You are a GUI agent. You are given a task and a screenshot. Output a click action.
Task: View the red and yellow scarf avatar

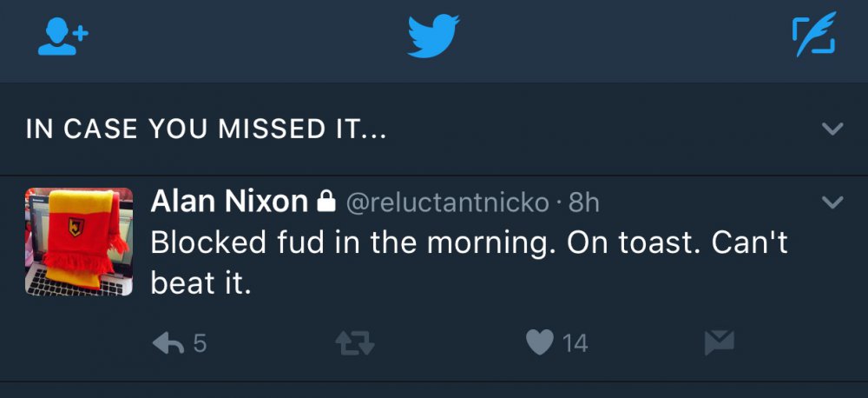79,242
